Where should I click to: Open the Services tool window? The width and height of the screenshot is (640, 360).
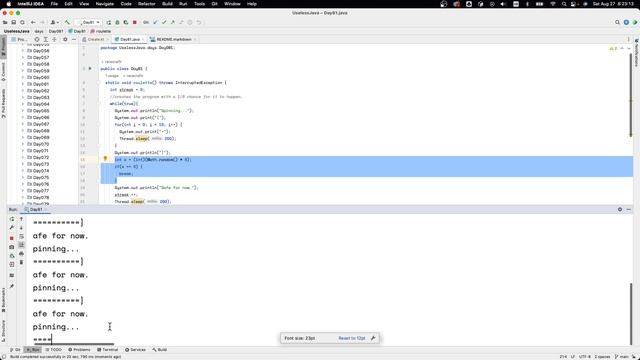135,350
